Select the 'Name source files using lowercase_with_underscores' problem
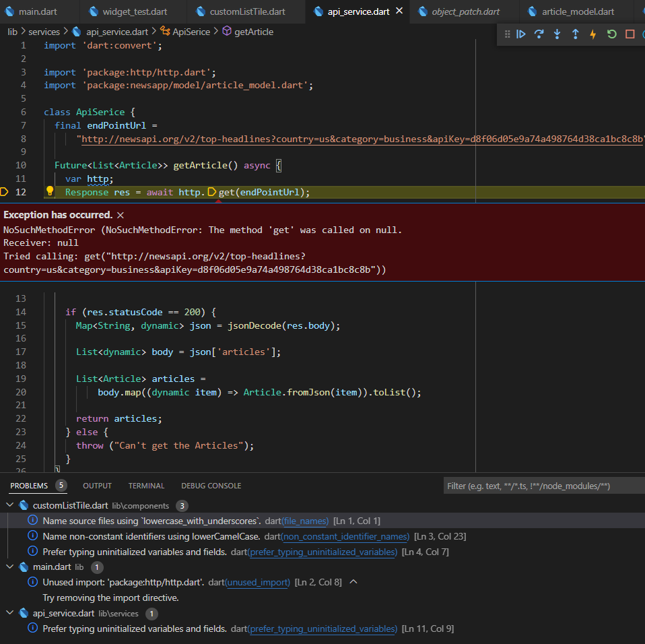 click(x=322, y=521)
